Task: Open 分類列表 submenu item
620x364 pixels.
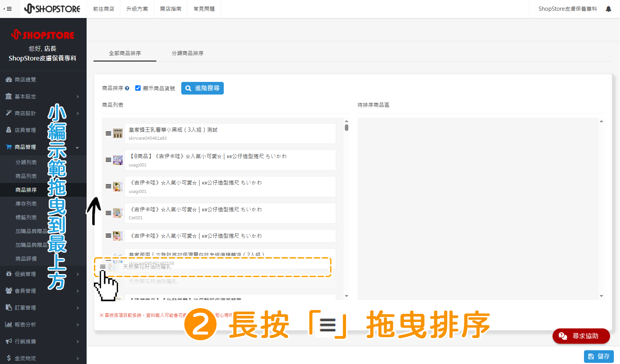Action: (x=26, y=162)
